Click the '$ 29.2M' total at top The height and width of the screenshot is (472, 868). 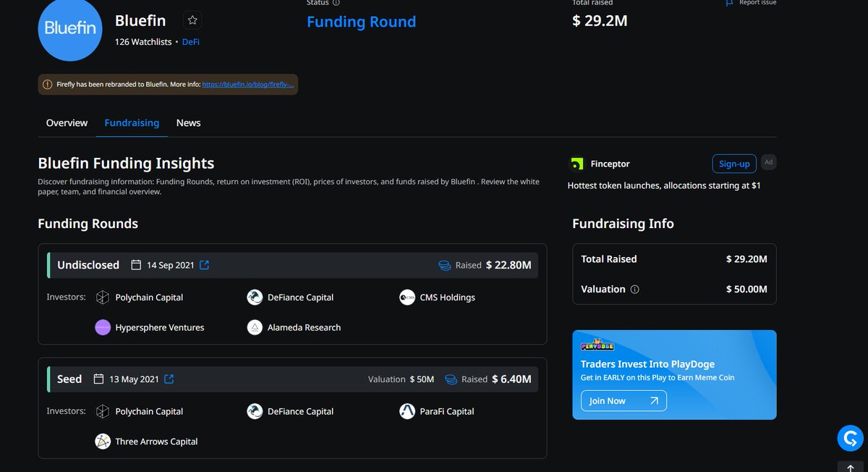click(600, 21)
